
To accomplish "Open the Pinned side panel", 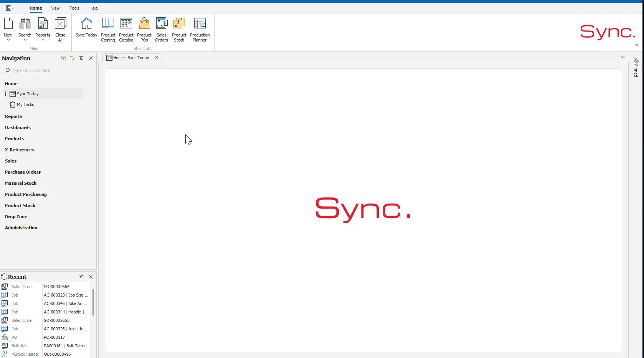I will (x=636, y=67).
